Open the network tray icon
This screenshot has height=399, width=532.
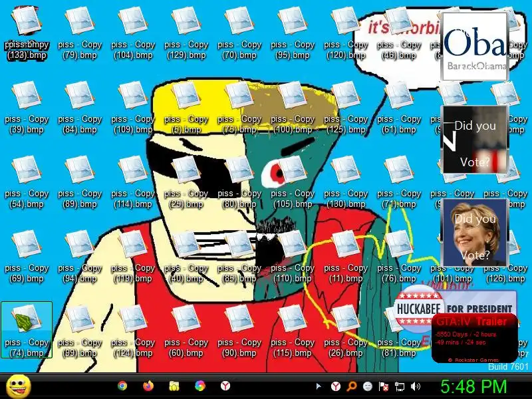click(400, 386)
